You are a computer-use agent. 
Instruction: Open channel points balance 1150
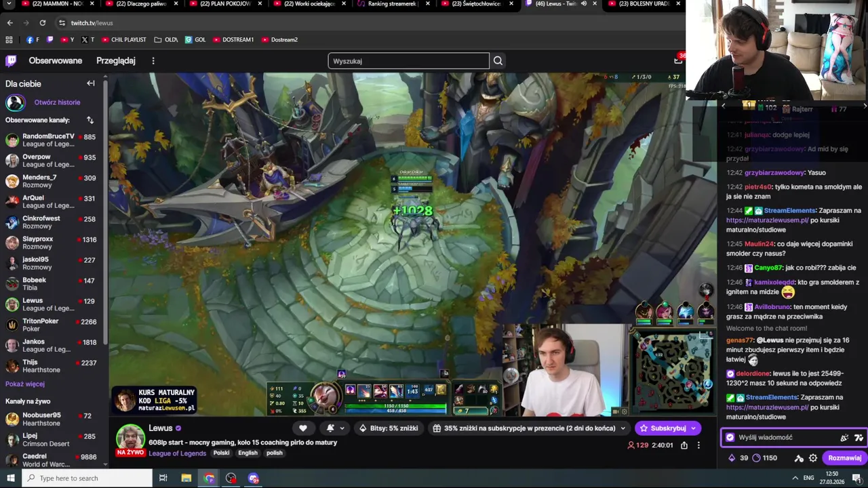point(764,458)
